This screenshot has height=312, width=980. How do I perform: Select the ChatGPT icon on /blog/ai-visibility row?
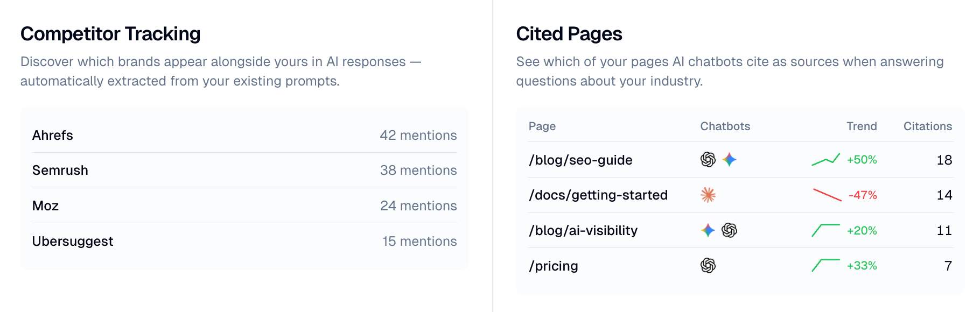(730, 230)
